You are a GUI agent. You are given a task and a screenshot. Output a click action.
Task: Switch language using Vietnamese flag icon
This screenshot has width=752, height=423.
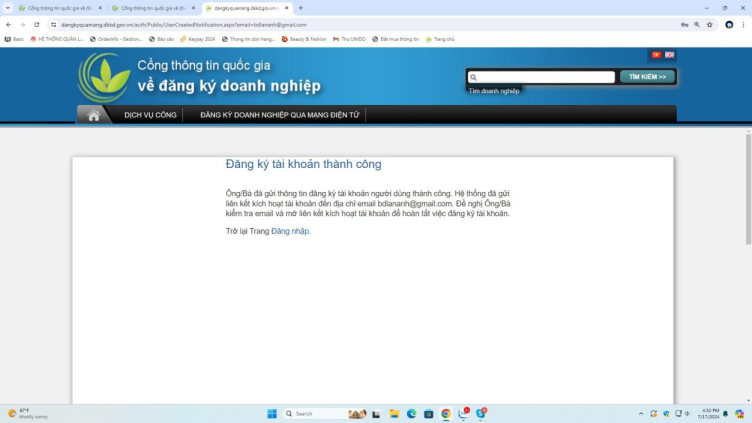click(x=657, y=55)
